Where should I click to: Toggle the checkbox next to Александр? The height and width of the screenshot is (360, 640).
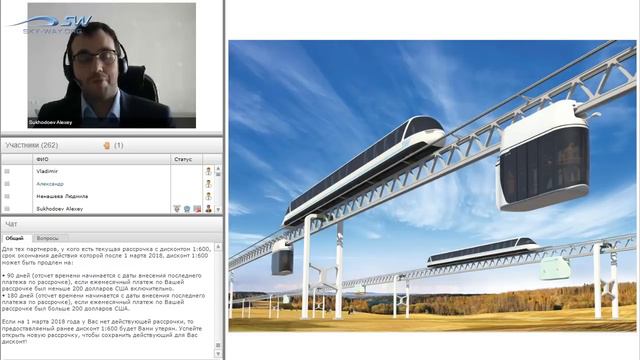tap(7, 184)
